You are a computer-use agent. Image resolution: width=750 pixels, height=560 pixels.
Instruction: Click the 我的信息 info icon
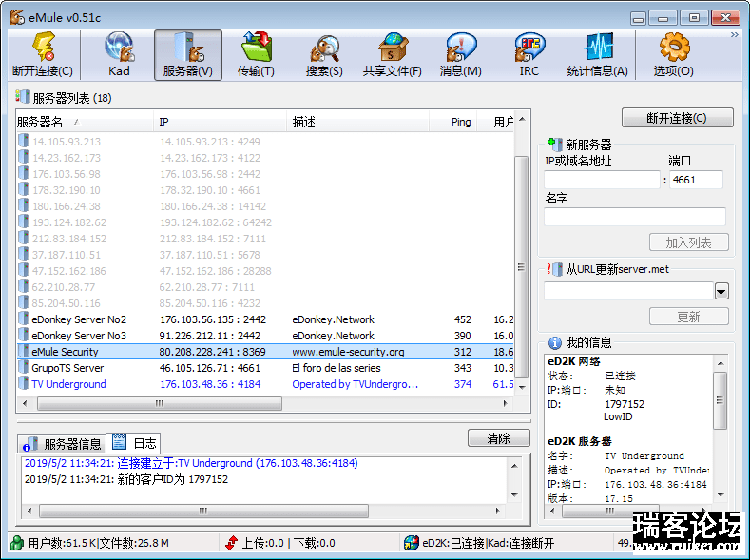pos(555,342)
